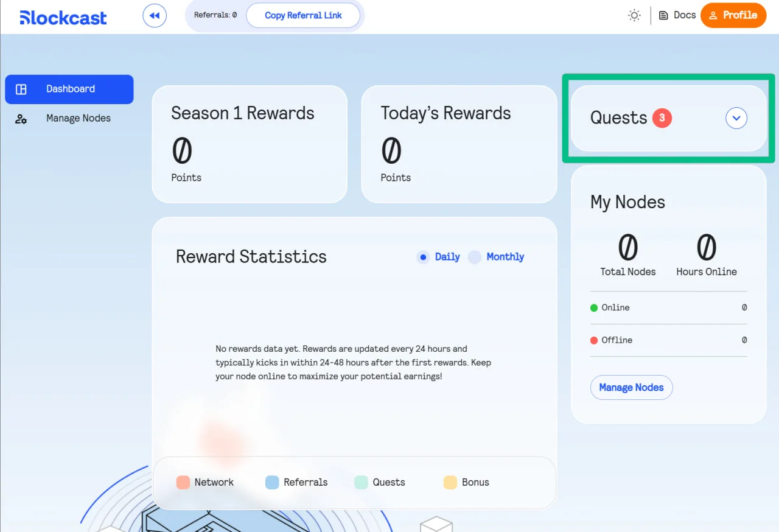Click the Referrals: 0 counter text
The width and height of the screenshot is (779, 532).
pos(215,15)
